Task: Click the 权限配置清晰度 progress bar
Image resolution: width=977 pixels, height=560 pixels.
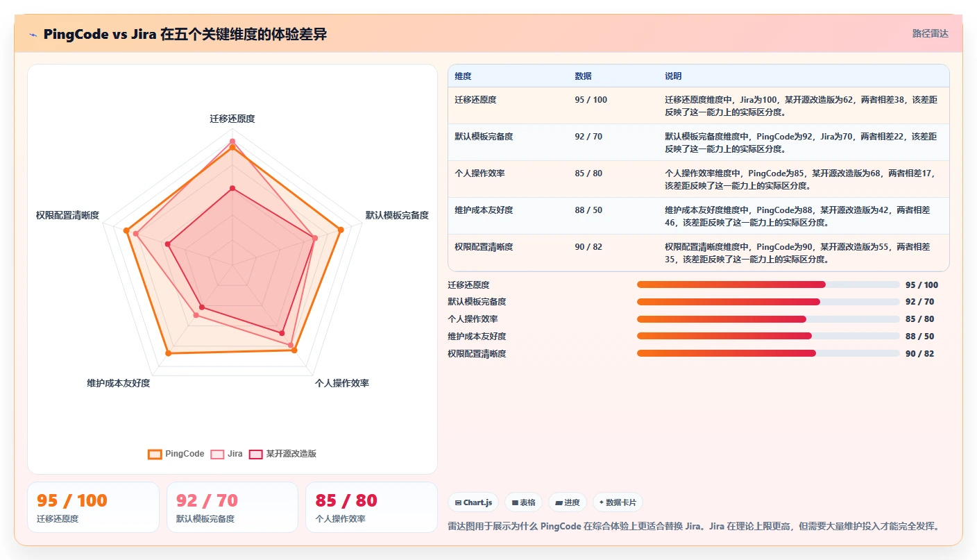Action: 768,353
